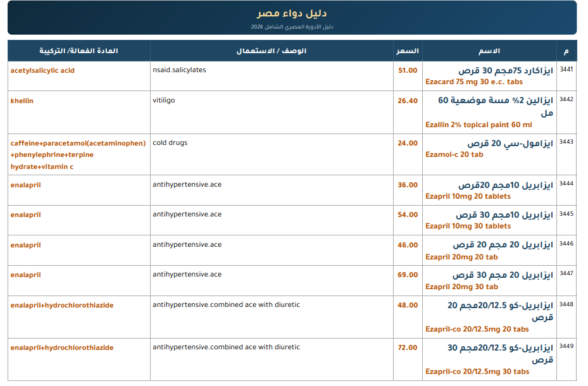Click row number 3444
Image resolution: width=588 pixels, height=386 pixels.
pos(566,184)
